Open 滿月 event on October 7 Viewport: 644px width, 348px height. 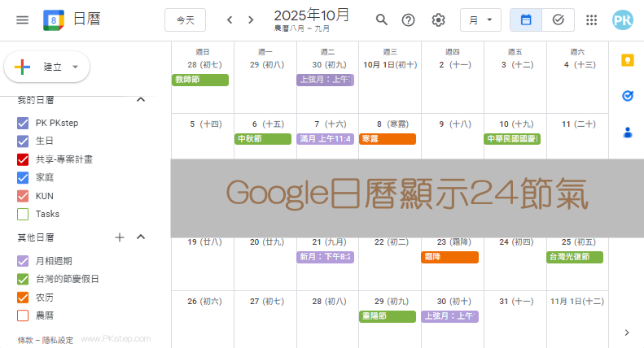click(x=326, y=139)
